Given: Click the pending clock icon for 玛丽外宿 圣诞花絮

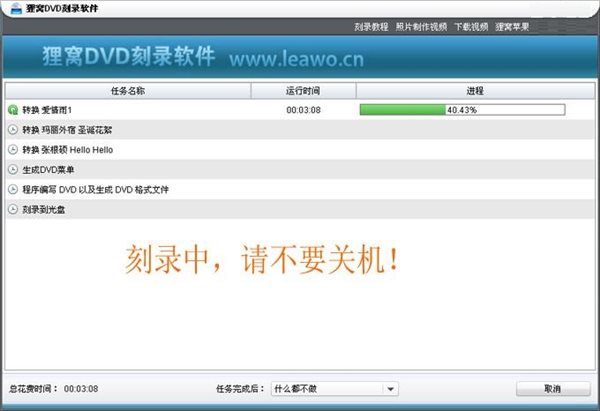Looking at the screenshot, I should pos(13,130).
